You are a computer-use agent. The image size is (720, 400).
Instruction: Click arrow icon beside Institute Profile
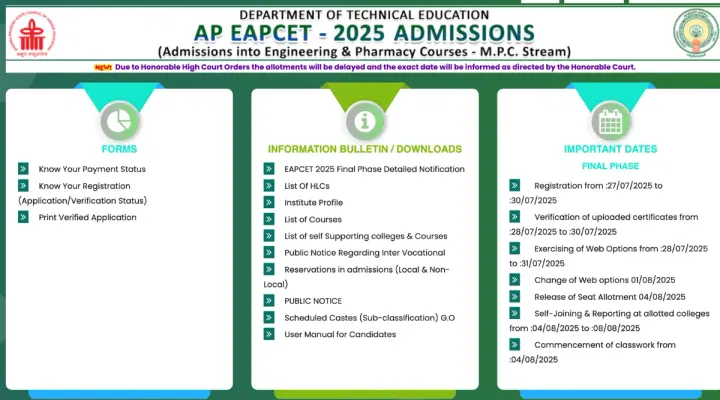point(269,202)
